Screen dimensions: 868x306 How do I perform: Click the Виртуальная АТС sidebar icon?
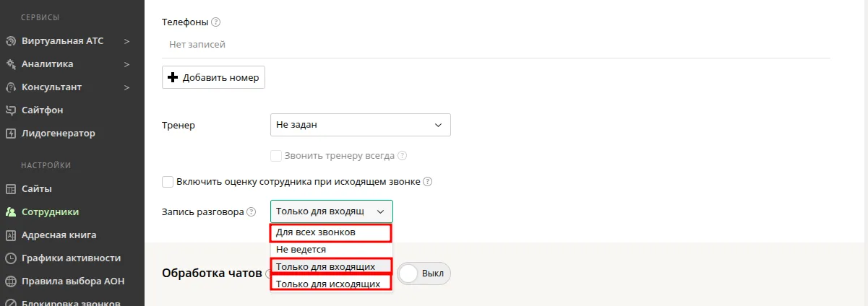point(11,41)
